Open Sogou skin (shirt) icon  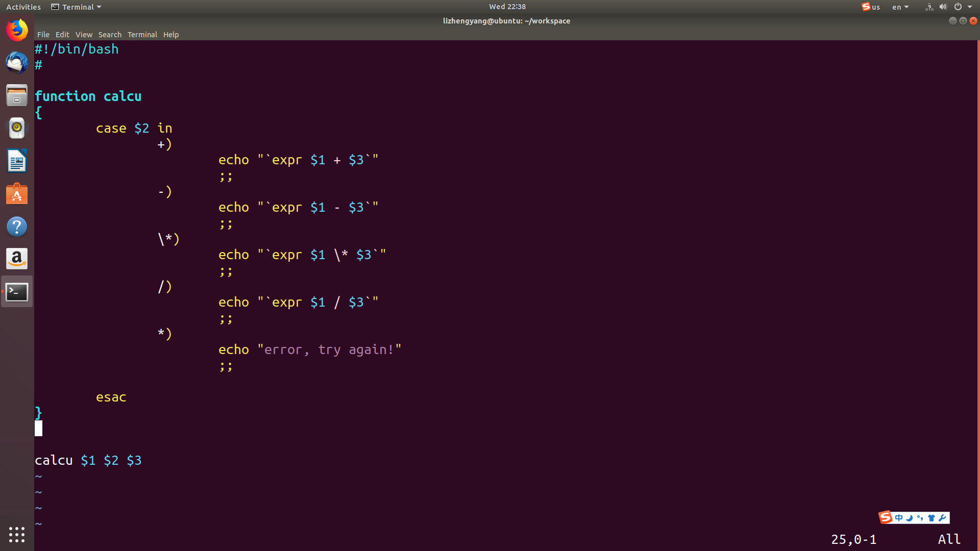tap(932, 518)
